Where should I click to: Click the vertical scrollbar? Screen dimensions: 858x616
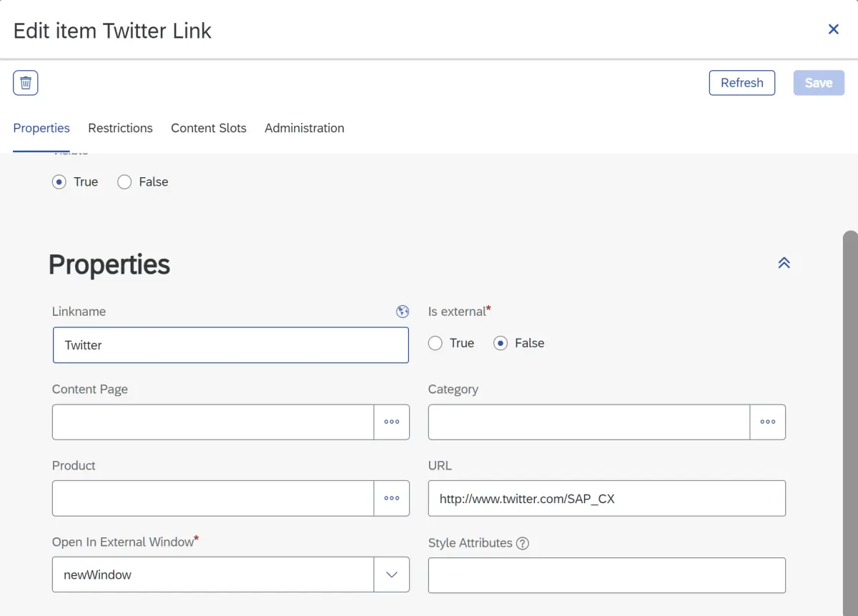coord(849,422)
